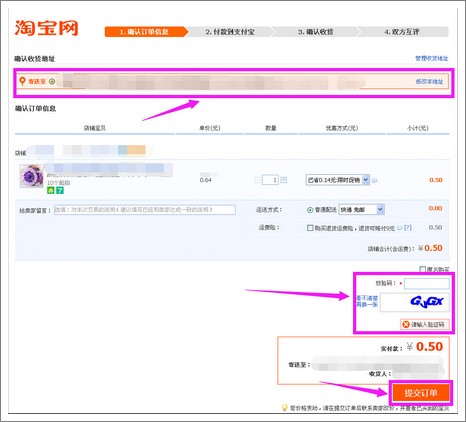Click the Taobao logo
This screenshot has height=422, width=466.
point(46,28)
